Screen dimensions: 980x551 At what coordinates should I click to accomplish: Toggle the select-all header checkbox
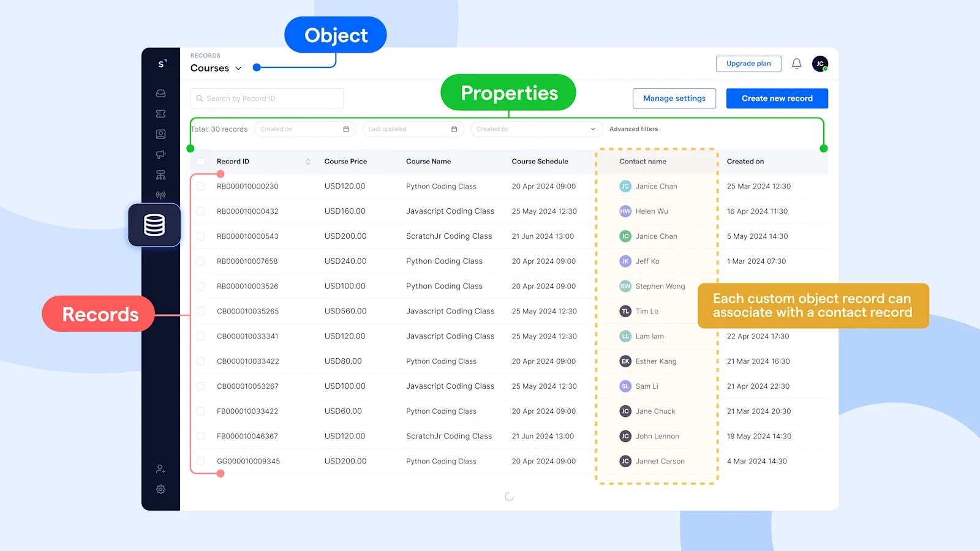[x=201, y=162]
